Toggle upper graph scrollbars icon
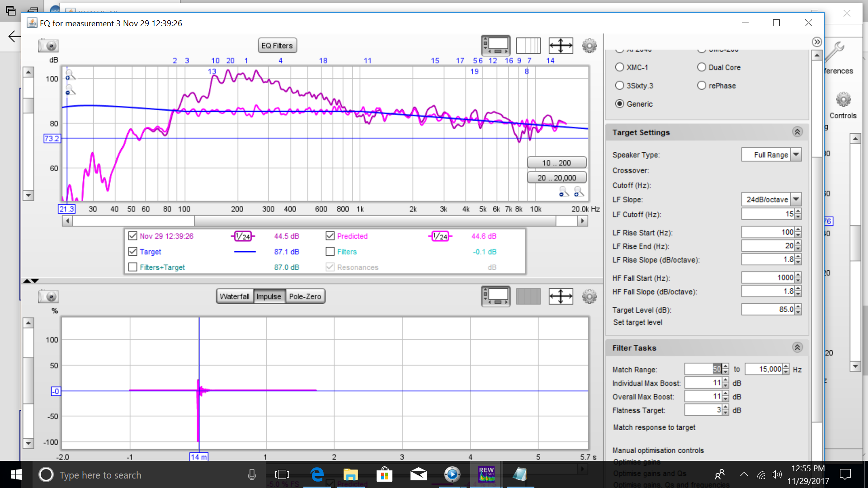This screenshot has width=868, height=488. (x=496, y=45)
